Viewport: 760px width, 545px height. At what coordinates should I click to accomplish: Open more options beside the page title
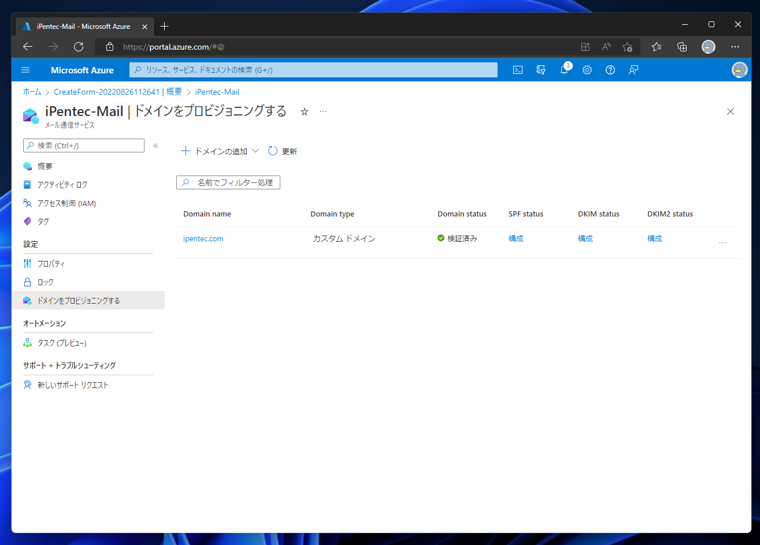323,112
